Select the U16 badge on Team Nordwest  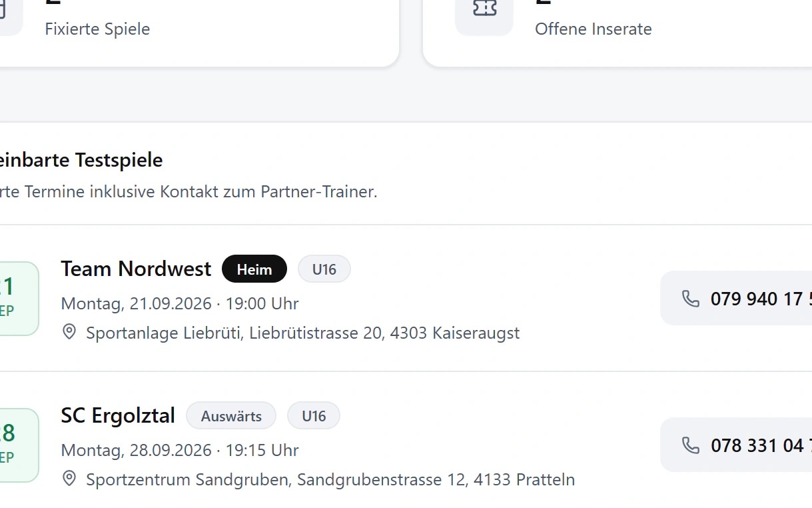324,269
